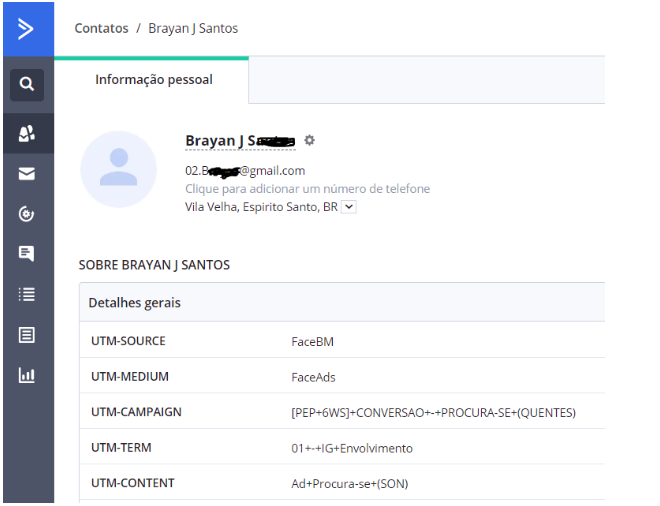Open Automations icon in sidebar
660x506 pixels.
click(27, 214)
